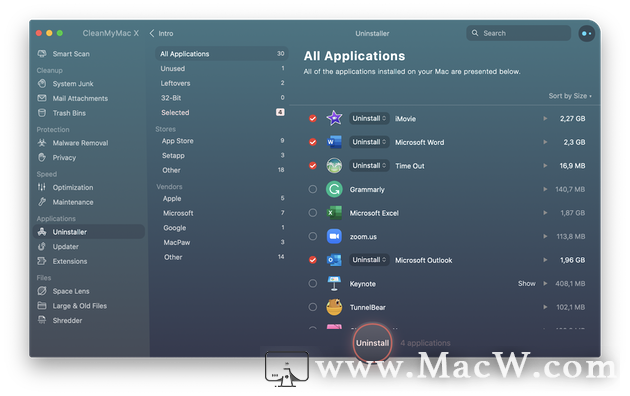The width and height of the screenshot is (630, 396).
Task: Expand Grammarly details arrow
Action: click(x=545, y=189)
